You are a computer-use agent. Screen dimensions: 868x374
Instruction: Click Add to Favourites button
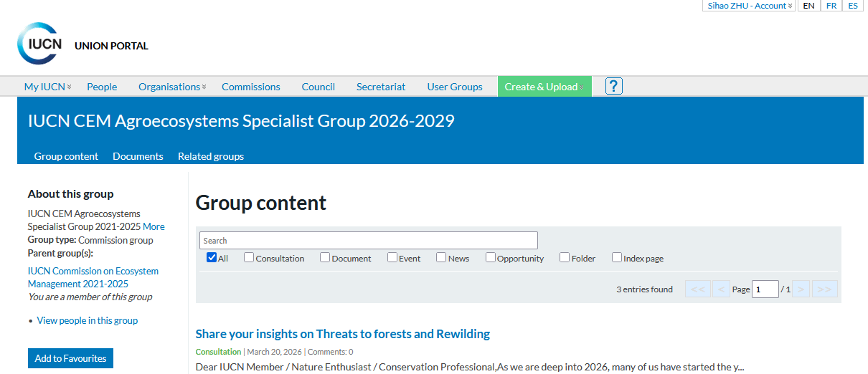coord(70,358)
